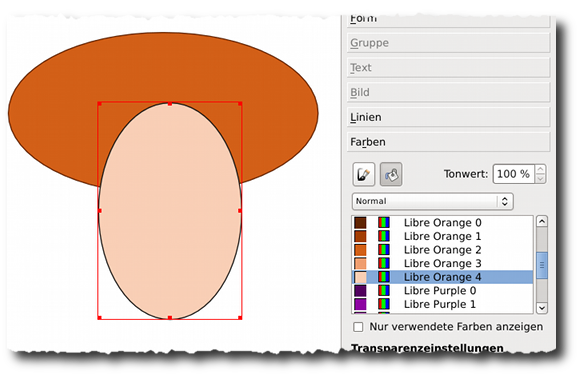Click the RGB icon beside Libre Orange 1
Viewport: 579px width, 378px height.
click(384, 236)
